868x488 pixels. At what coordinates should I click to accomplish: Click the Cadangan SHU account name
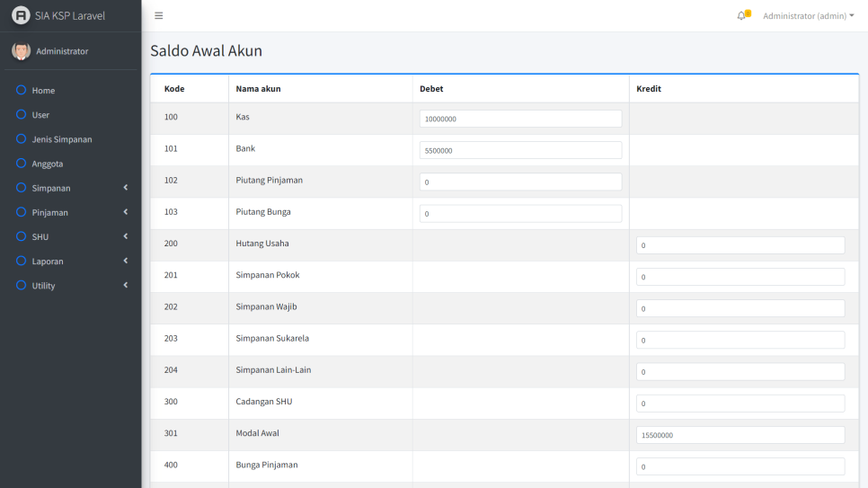pos(264,402)
